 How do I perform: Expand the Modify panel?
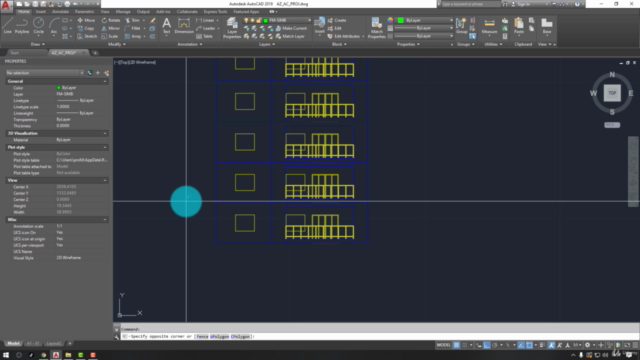click(117, 44)
